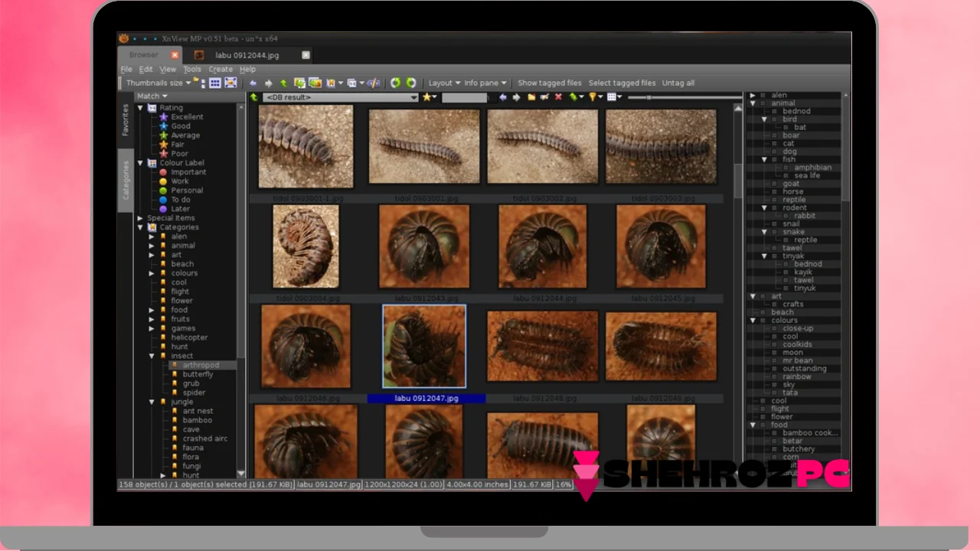Image resolution: width=980 pixels, height=551 pixels.
Task: Click the favorites star icon in address bar
Action: click(x=426, y=97)
